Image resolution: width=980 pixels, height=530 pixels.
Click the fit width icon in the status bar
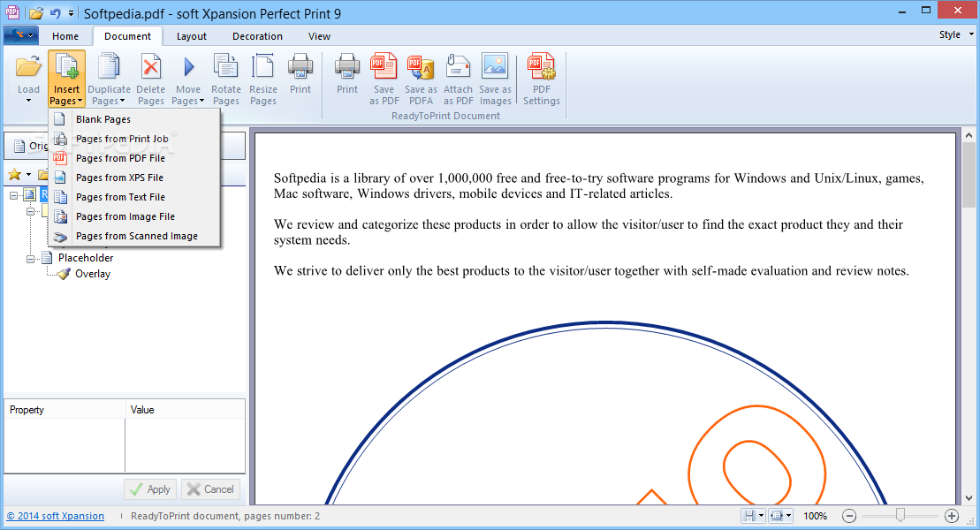(x=778, y=516)
